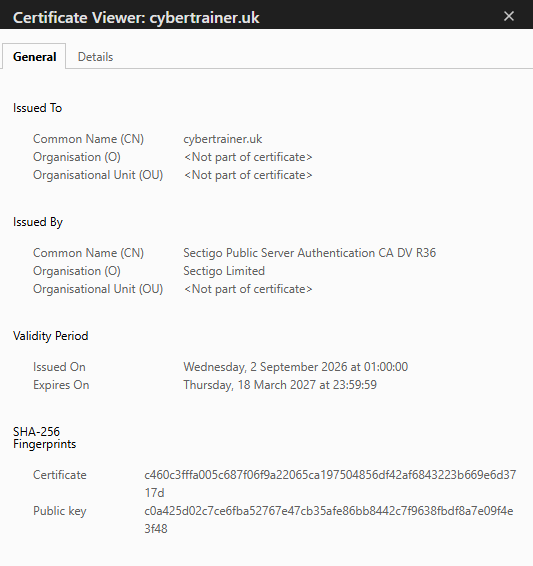The width and height of the screenshot is (533, 566).
Task: Click the cybertrainer.uk common name value
Action: tap(222, 139)
